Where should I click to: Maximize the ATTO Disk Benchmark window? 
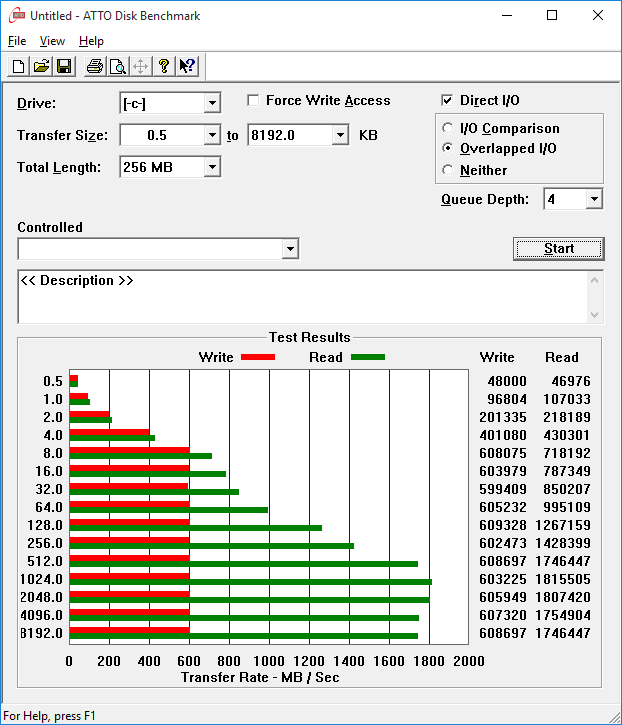pos(552,15)
